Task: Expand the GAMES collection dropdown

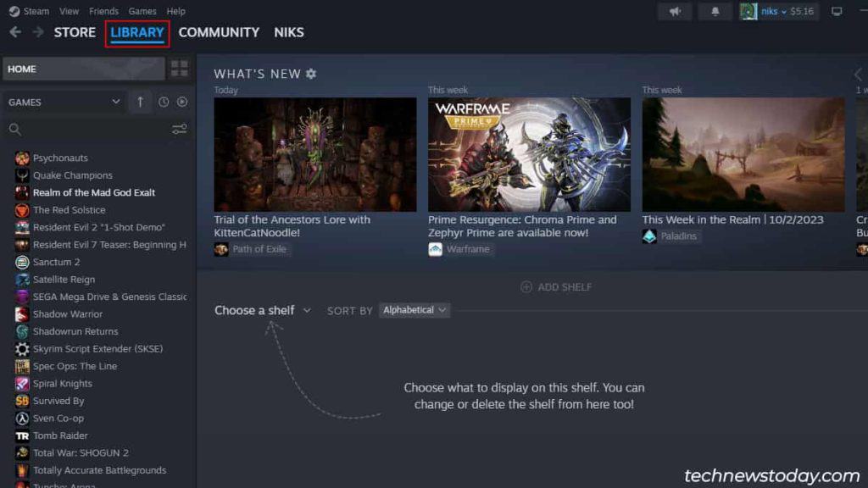Action: tap(117, 102)
